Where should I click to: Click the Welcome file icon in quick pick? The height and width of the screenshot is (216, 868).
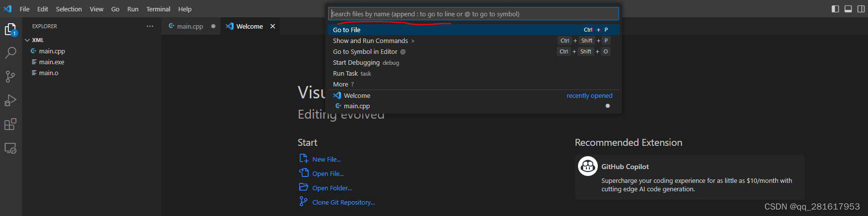coord(337,95)
